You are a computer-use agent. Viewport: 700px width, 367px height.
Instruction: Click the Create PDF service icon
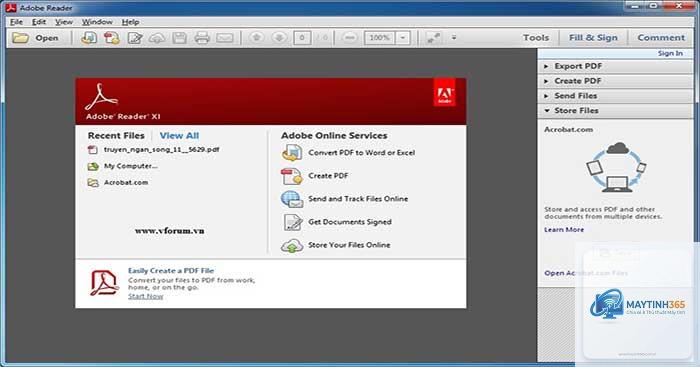coord(292,176)
